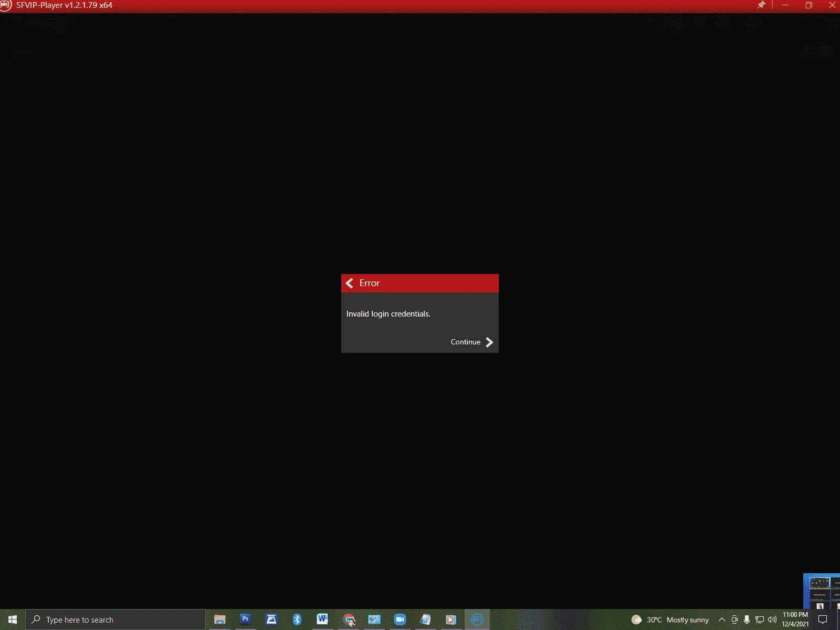
Task: Open the media player taskbar icon
Action: [x=451, y=619]
